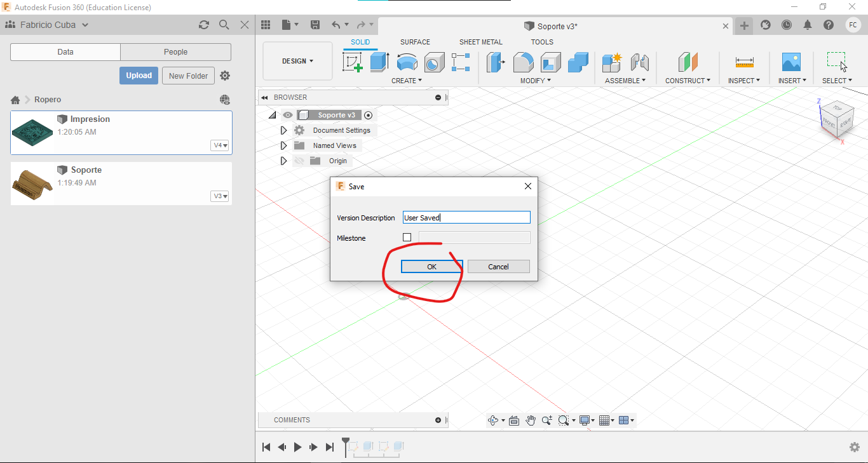The image size is (868, 463).
Task: Open the INSERT dropdown menu
Action: [792, 81]
